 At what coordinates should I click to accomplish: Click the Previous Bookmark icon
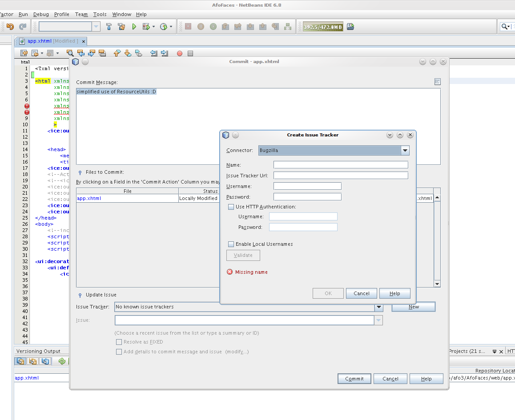pos(117,53)
